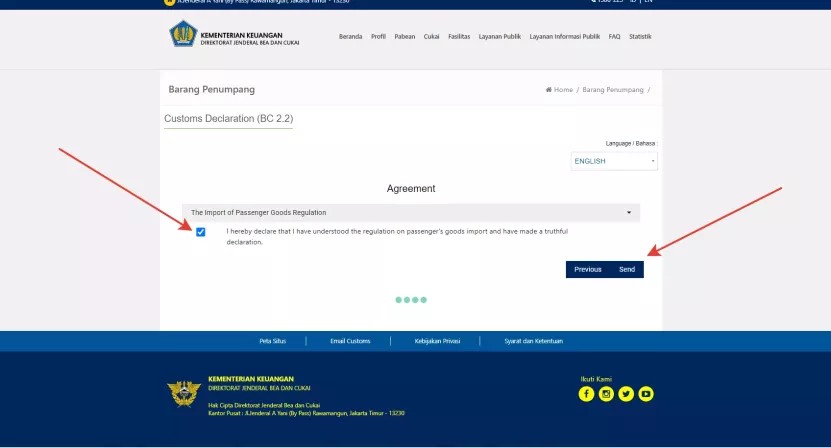Click the Previous button
This screenshot has height=448, width=831.
coord(588,269)
